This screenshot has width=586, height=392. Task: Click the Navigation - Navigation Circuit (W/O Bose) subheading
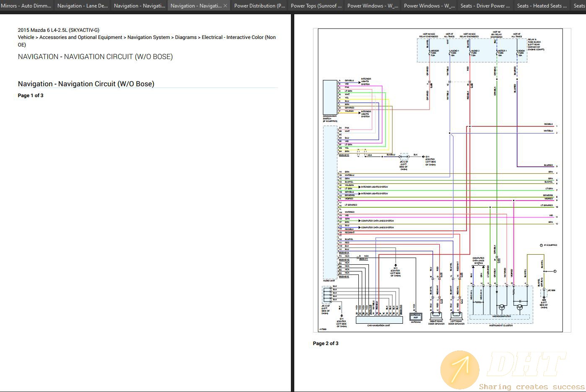tap(86, 84)
